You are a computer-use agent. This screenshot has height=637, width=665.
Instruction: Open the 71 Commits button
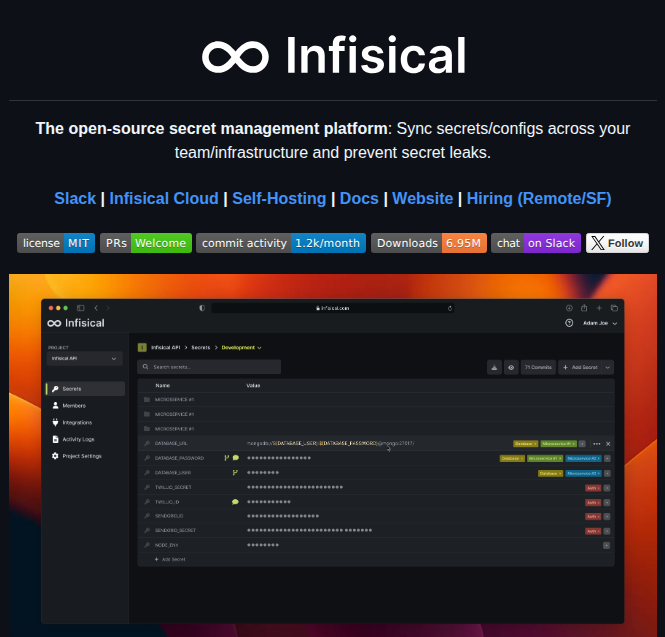pos(538,367)
